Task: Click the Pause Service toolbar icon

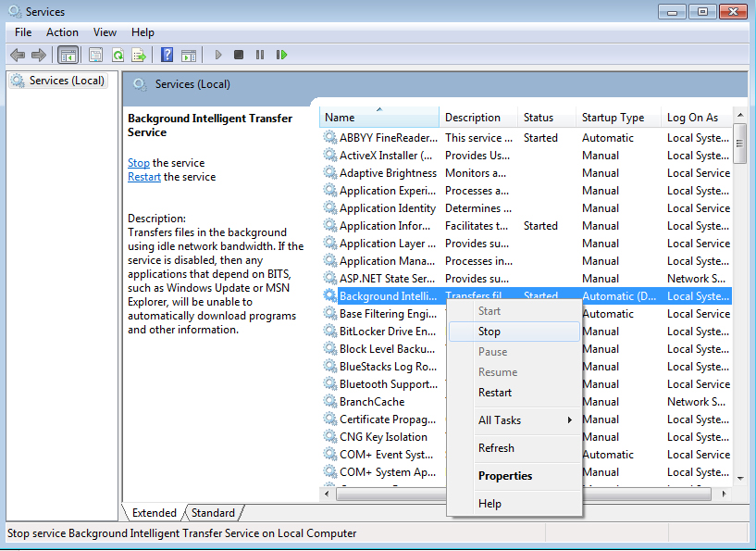Action: [x=260, y=55]
